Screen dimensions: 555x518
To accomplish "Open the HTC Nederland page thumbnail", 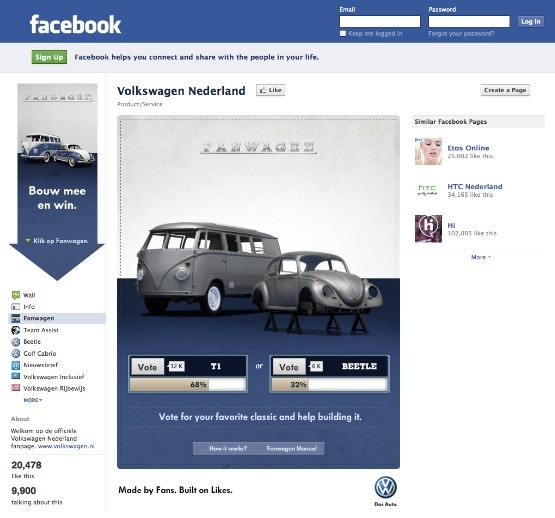I will 428,190.
